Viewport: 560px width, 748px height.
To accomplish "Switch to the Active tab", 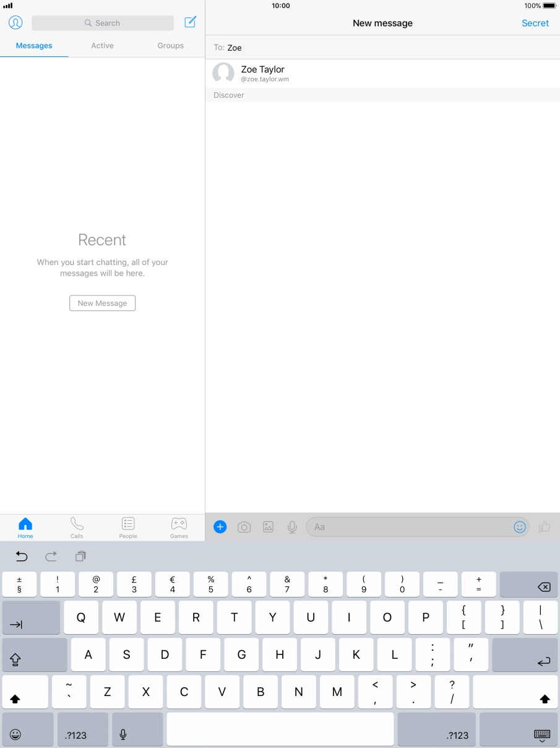I will [x=102, y=46].
